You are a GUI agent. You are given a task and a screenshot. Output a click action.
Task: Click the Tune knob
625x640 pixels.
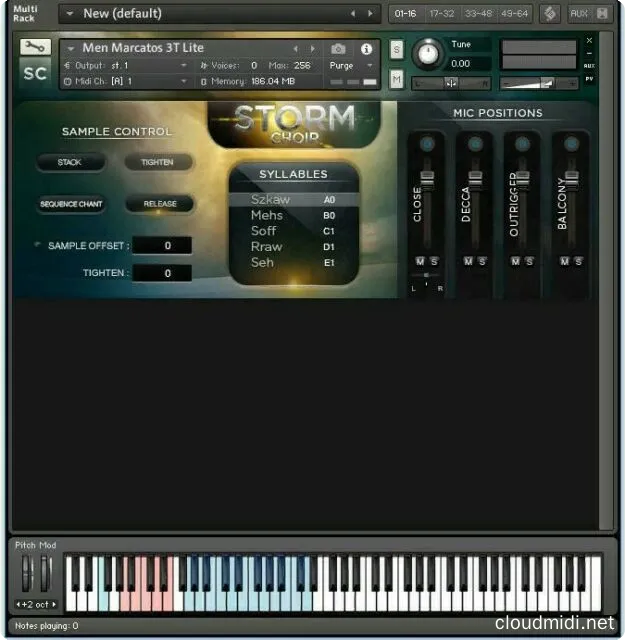(428, 53)
